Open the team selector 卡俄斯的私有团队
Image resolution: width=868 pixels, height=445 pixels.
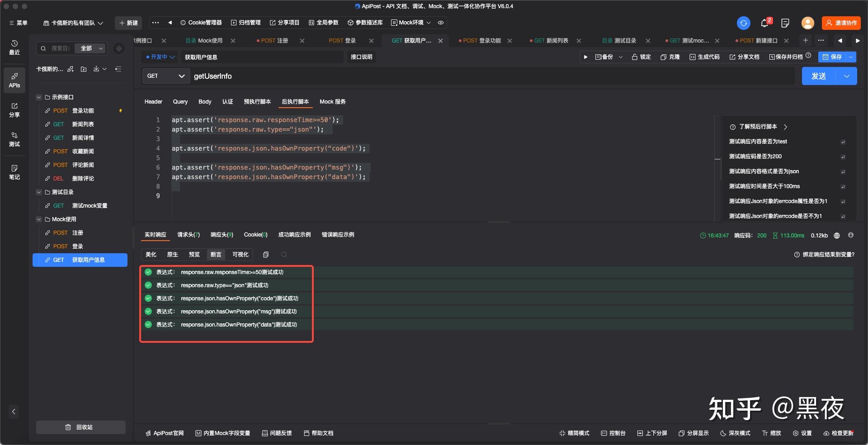tap(73, 23)
